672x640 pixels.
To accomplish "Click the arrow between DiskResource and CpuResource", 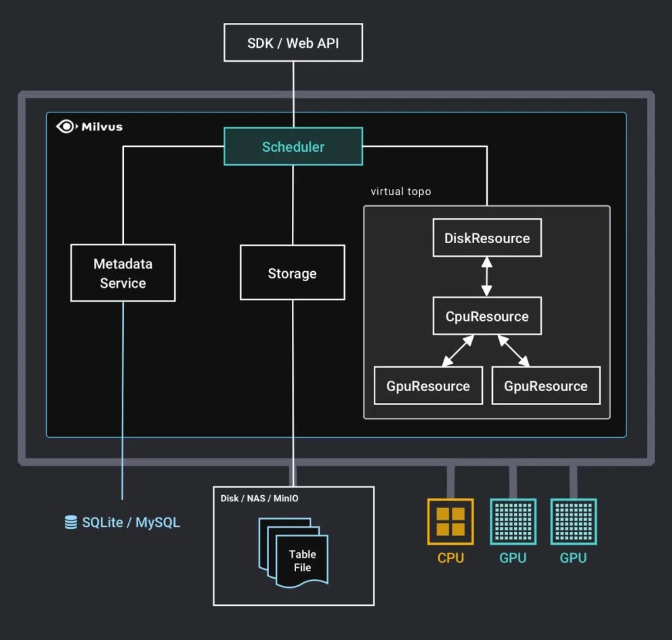I will pos(487,277).
